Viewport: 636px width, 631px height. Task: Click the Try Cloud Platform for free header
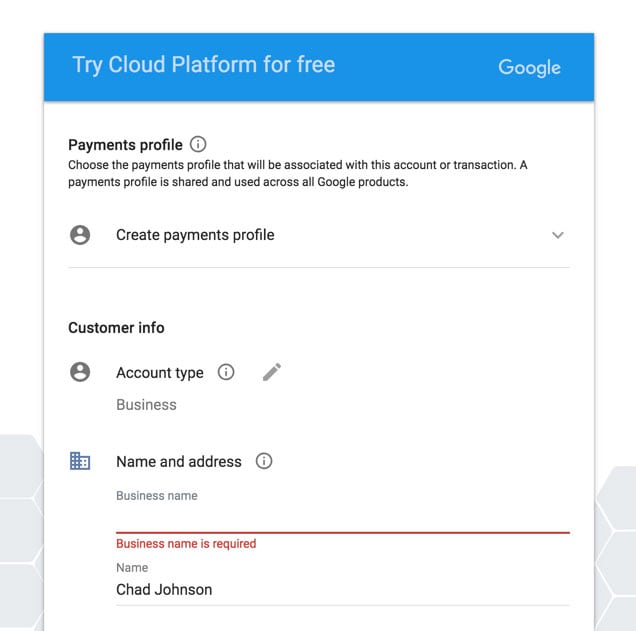tap(204, 65)
